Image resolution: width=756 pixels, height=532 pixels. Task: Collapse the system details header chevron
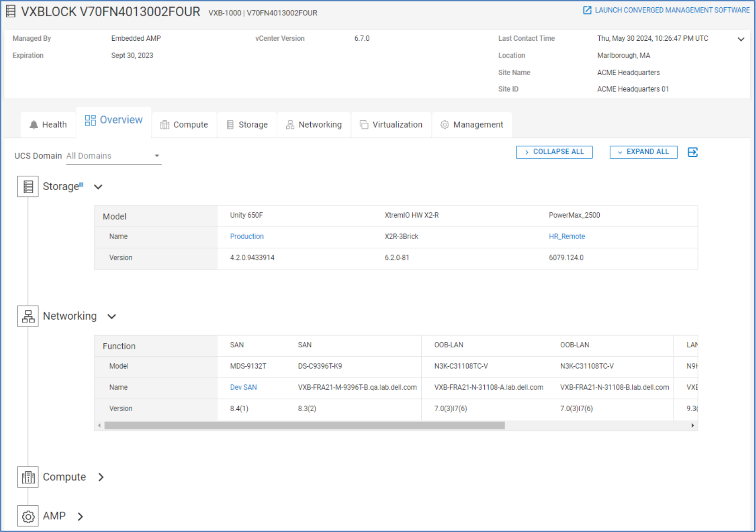pyautogui.click(x=741, y=39)
